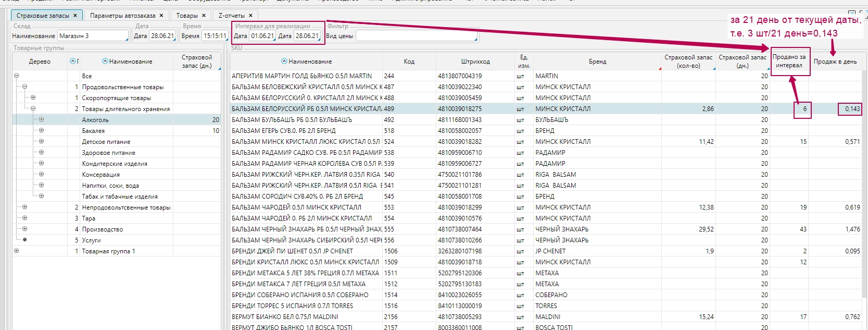Close the Товары tab with its X icon
Viewport: 868px width, 330px height.
point(204,16)
